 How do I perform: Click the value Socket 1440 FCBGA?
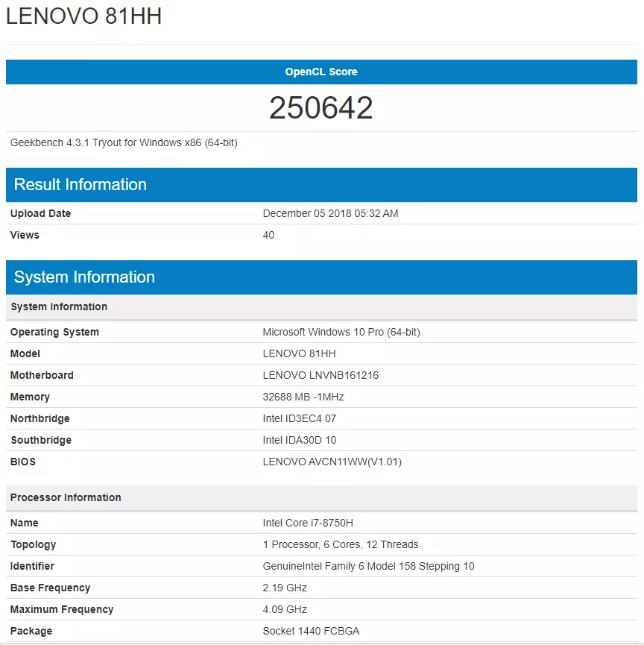click(311, 632)
